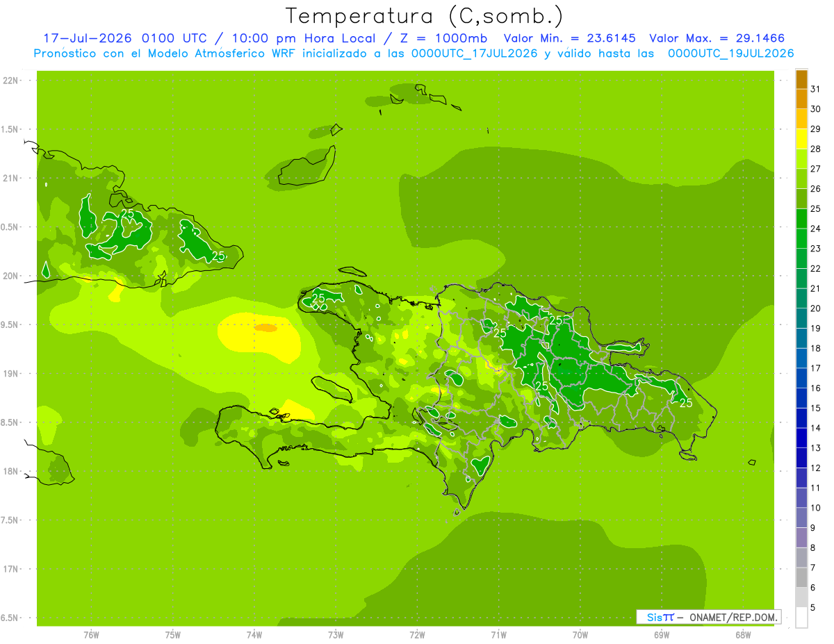Select the legend swatch between 12 and 13
Viewport: 834px width, 644px height.
coord(801,458)
